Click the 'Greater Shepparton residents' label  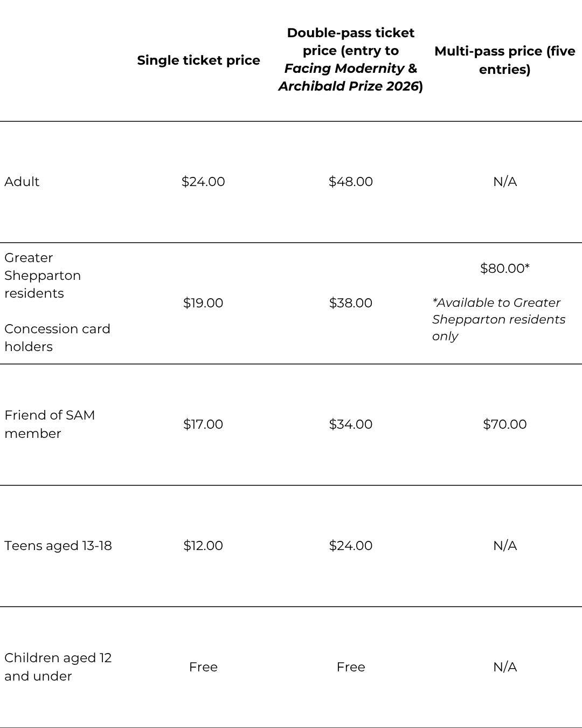(x=43, y=276)
